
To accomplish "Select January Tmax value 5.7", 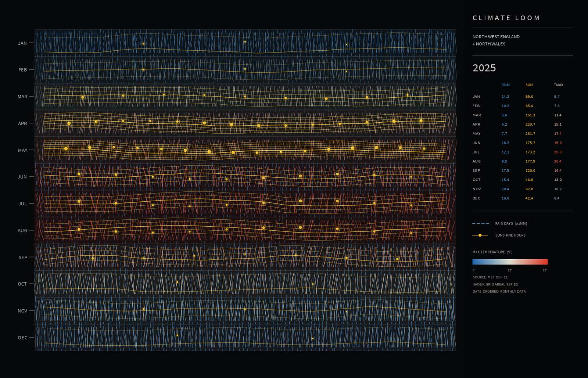I will (x=557, y=97).
